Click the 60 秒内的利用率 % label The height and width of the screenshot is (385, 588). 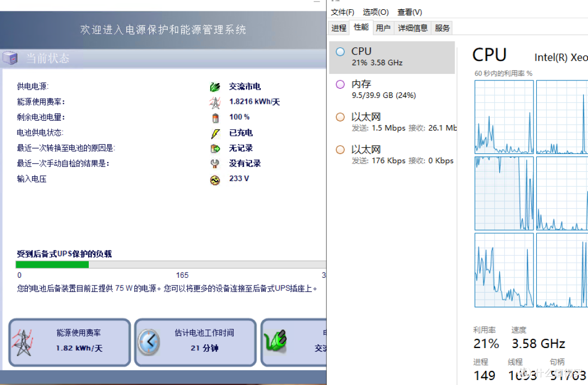pyautogui.click(x=503, y=73)
